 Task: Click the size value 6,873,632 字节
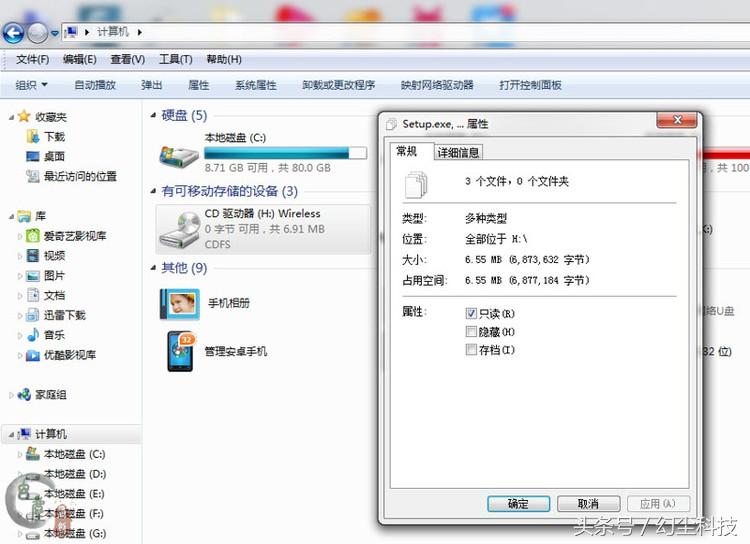[x=549, y=260]
